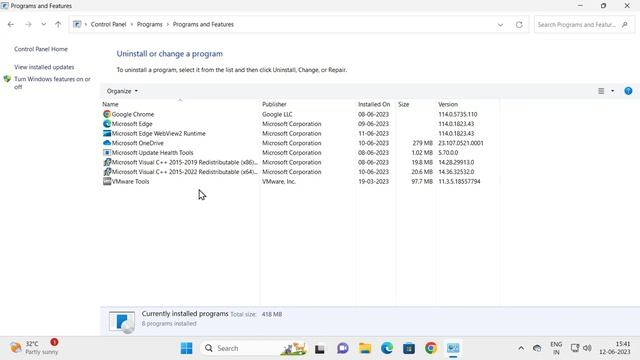
Task: Sort by the Name column header
Action: coord(110,104)
